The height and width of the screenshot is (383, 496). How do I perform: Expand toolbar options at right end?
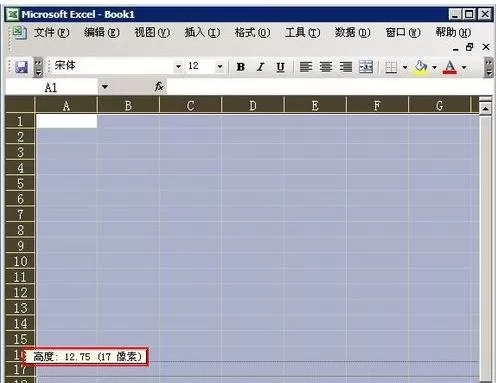coord(488,67)
